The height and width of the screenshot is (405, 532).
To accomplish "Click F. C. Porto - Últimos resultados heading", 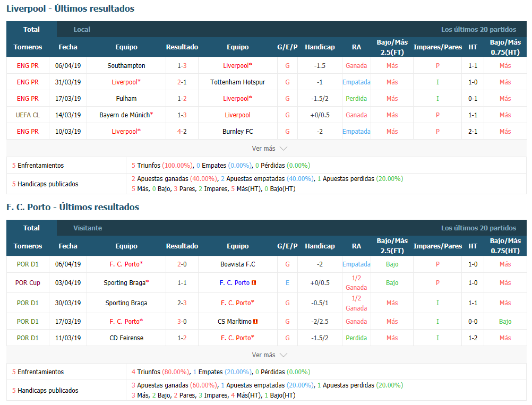I will [73, 207].
